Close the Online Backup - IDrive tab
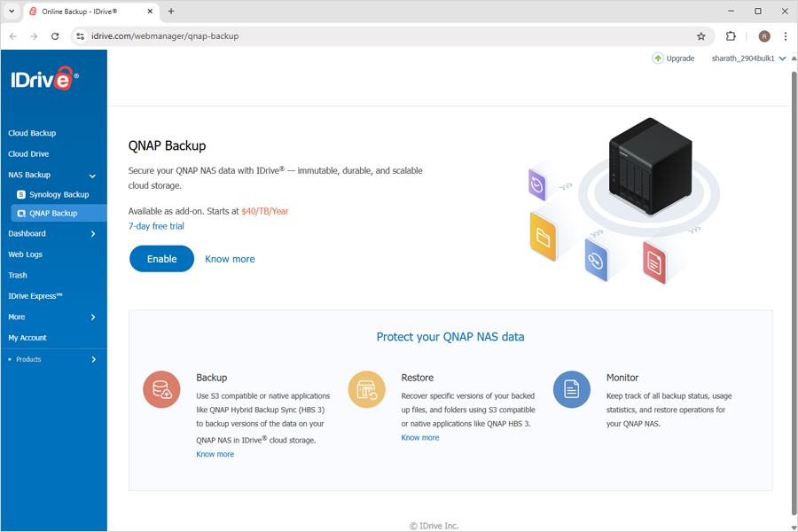The width and height of the screenshot is (798, 532). (x=150, y=12)
